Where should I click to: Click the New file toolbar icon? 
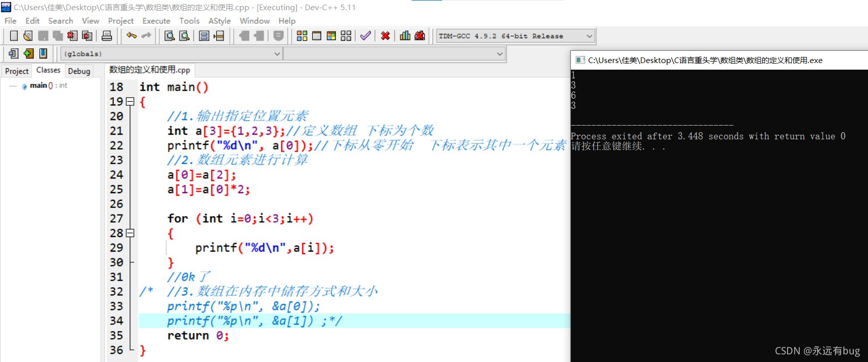coord(14,36)
